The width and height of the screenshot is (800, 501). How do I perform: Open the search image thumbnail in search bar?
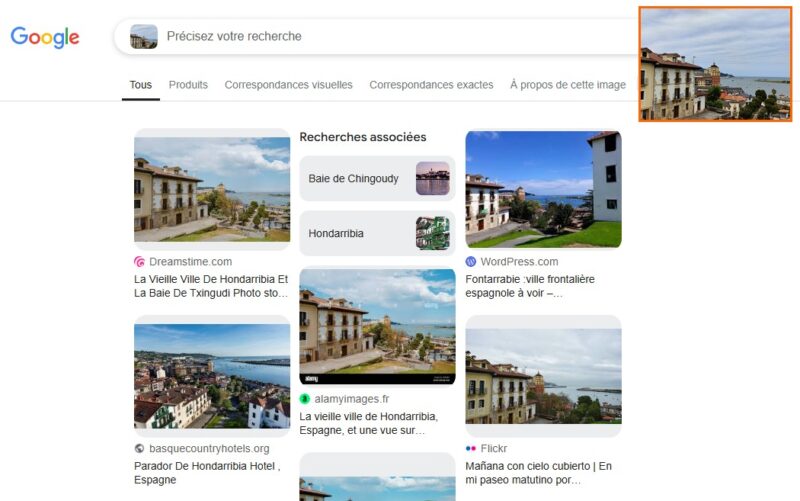coord(144,37)
